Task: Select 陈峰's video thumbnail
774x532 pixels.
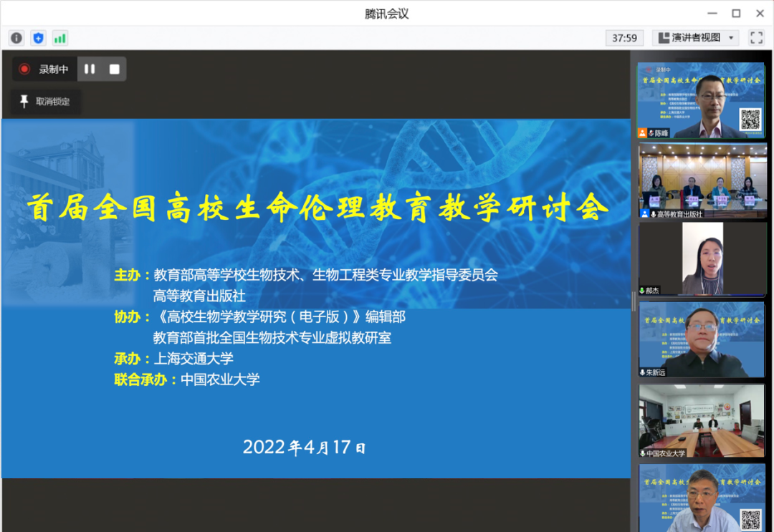Action: click(x=702, y=100)
